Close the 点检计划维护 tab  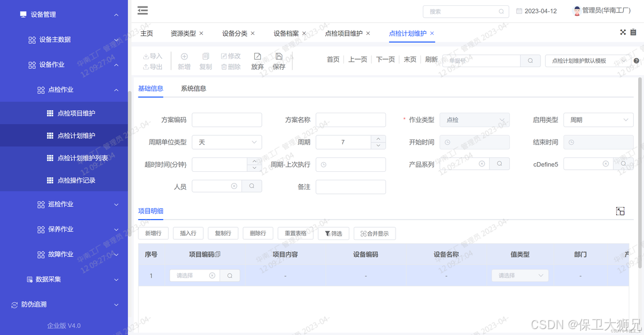tap(432, 33)
